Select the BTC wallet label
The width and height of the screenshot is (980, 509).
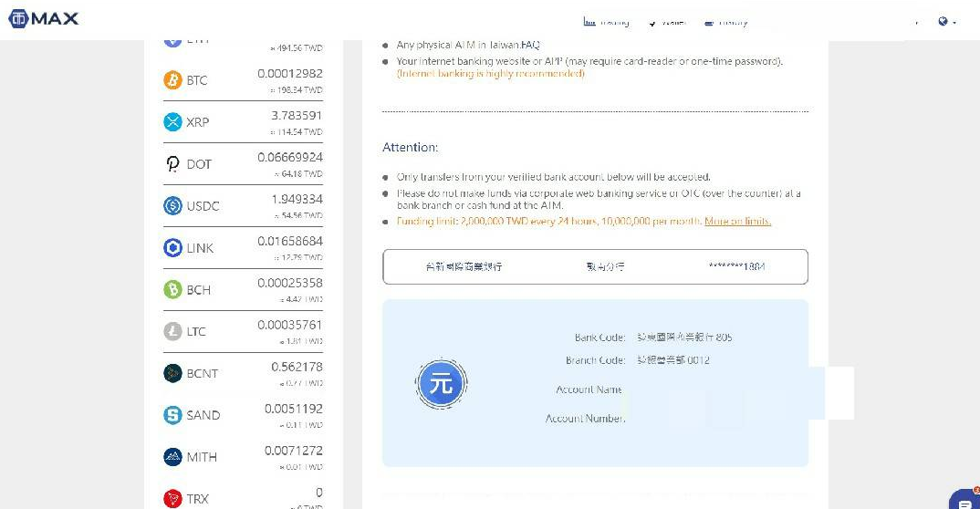click(x=197, y=80)
